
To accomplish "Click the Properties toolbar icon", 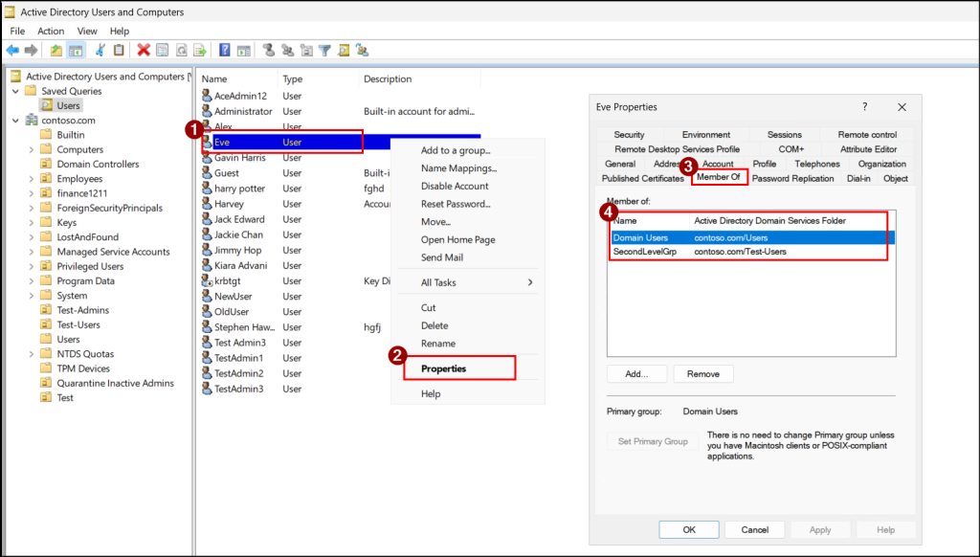I will click(162, 50).
